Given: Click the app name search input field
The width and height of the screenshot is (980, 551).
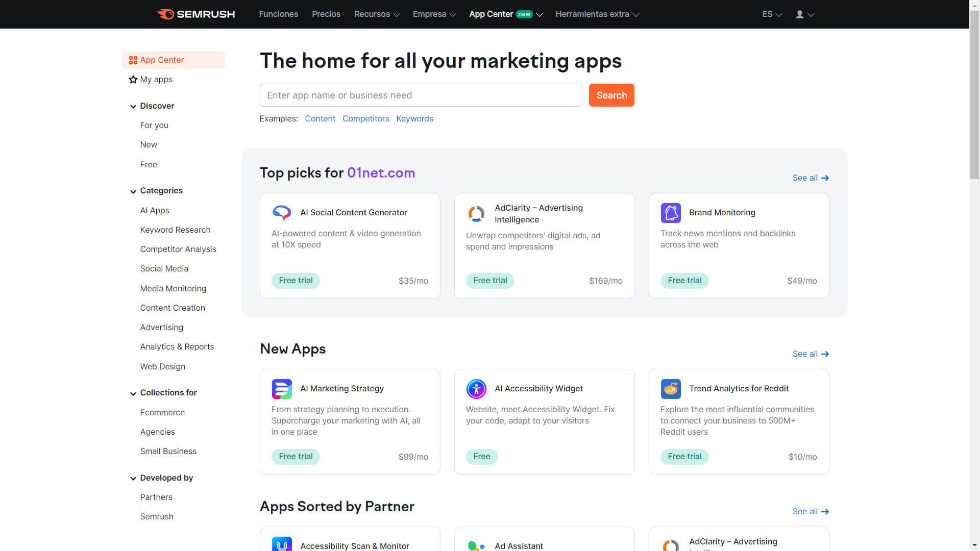Looking at the screenshot, I should coord(421,95).
